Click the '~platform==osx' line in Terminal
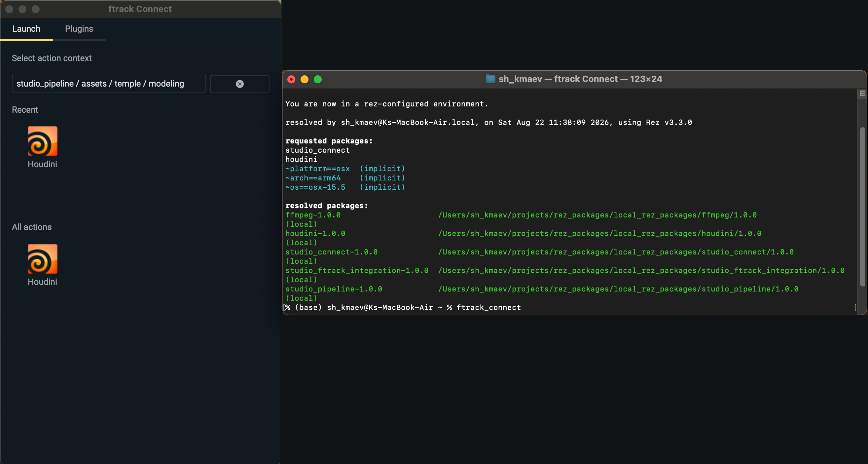The height and width of the screenshot is (464, 868). (345, 169)
